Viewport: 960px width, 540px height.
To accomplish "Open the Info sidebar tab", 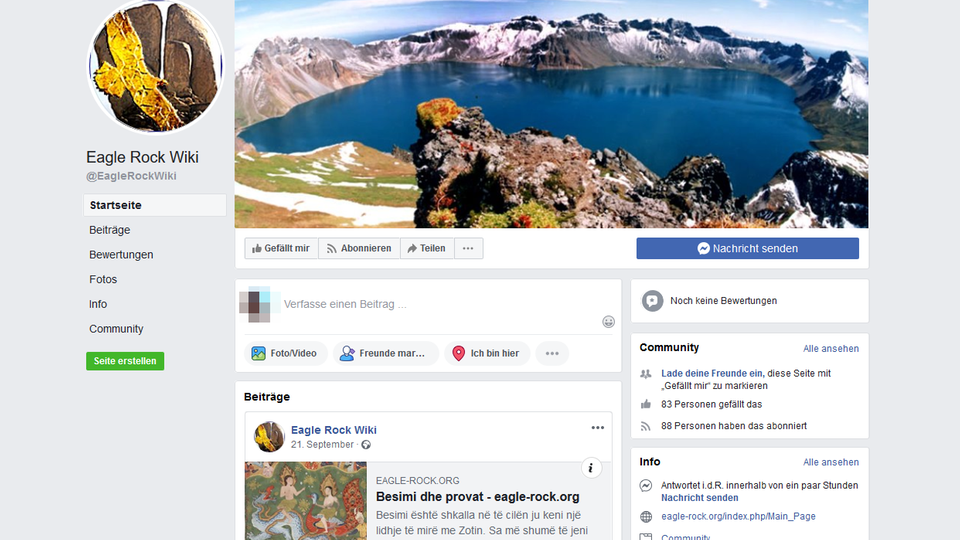I will [98, 304].
